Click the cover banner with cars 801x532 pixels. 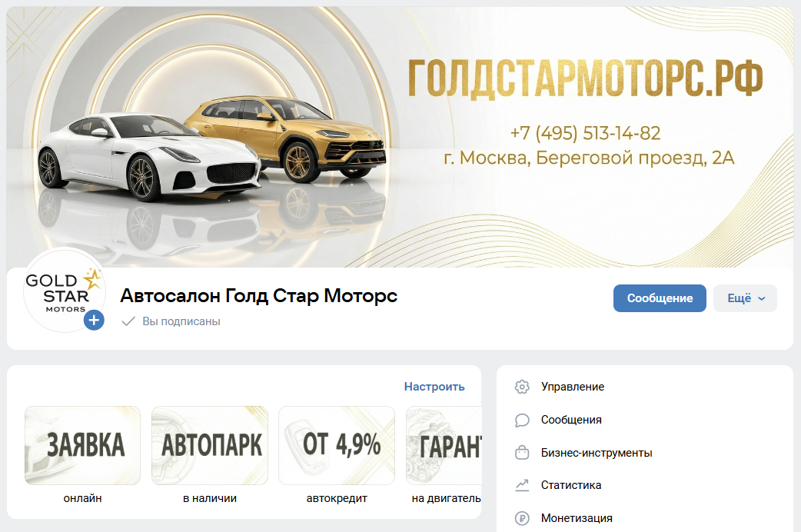pyautogui.click(x=400, y=136)
